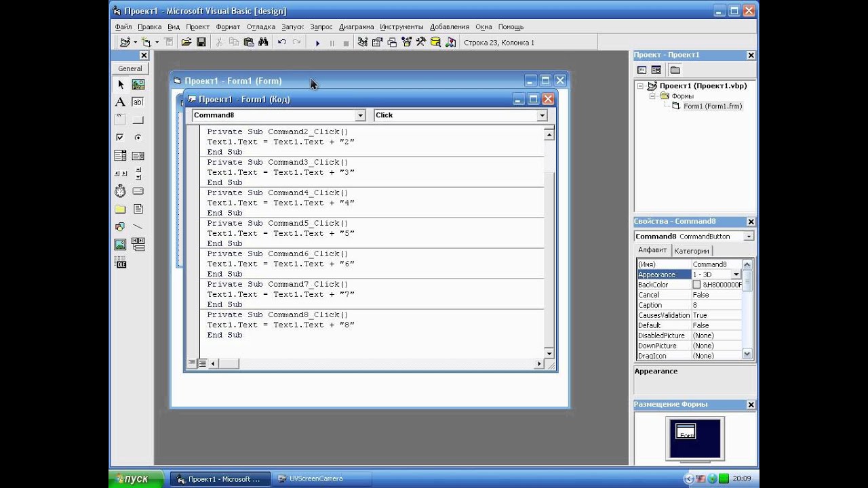868x488 pixels.
Task: Toggle Folders icon in Project panel
Action: pos(675,70)
